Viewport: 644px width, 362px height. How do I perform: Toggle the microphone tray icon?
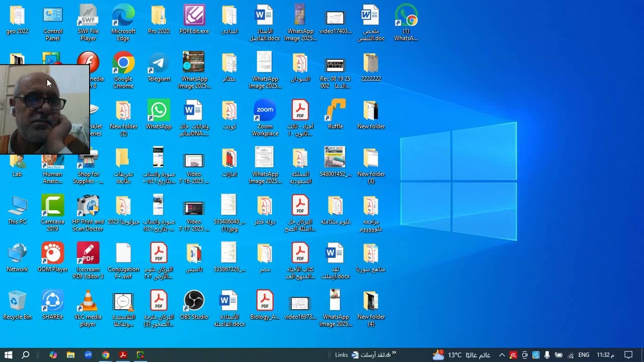pos(547,355)
